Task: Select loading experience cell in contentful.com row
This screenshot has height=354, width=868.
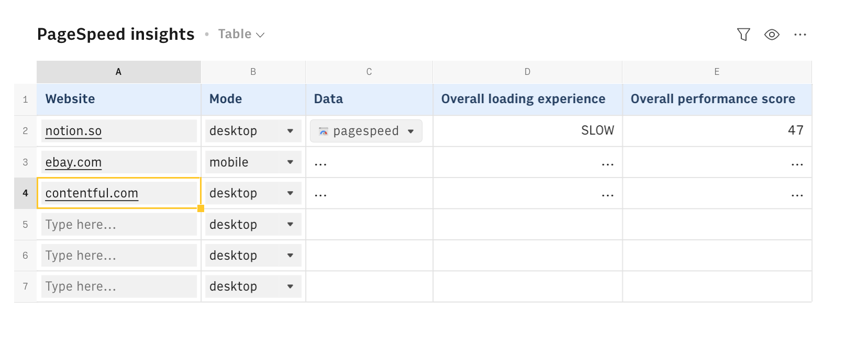Action: click(x=527, y=193)
